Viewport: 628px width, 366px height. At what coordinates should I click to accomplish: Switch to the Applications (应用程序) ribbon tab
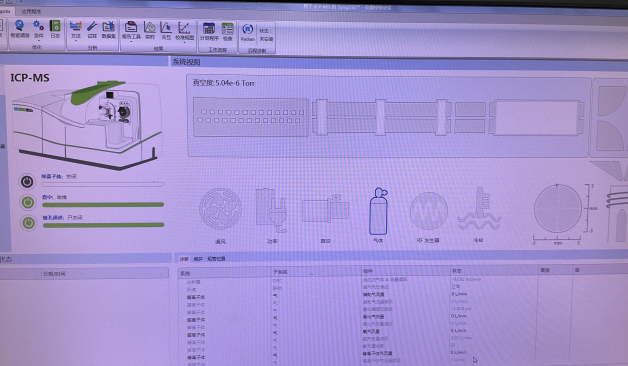coord(31,11)
